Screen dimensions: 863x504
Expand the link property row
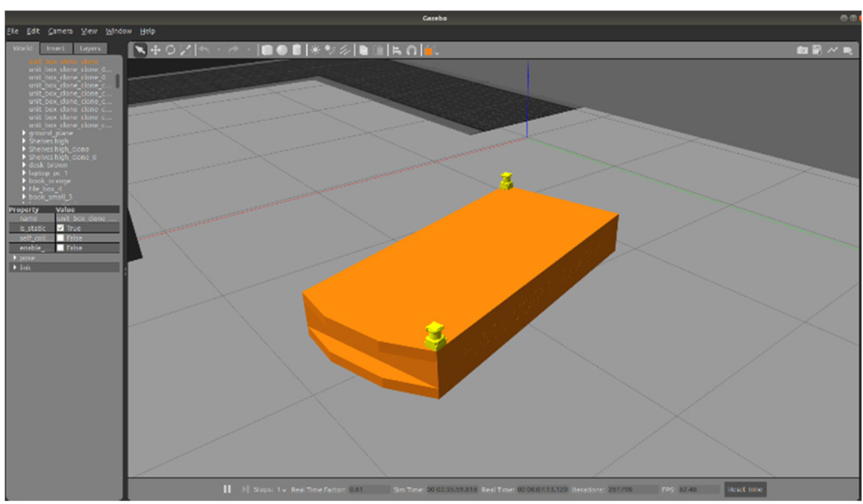tap(15, 268)
